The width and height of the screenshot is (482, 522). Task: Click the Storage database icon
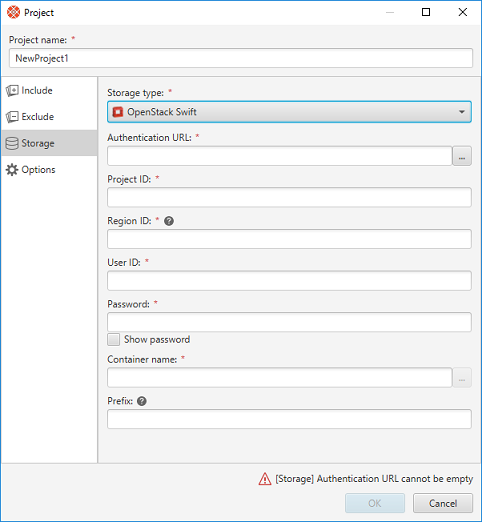12,143
